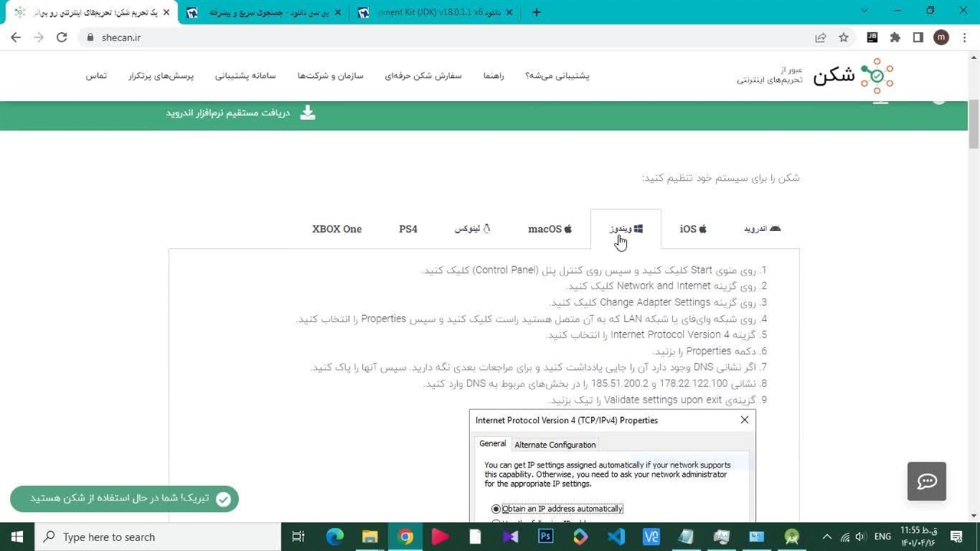The image size is (980, 551).
Task: Select 'Obtain an IP address automatically' radio button
Action: pyautogui.click(x=496, y=509)
